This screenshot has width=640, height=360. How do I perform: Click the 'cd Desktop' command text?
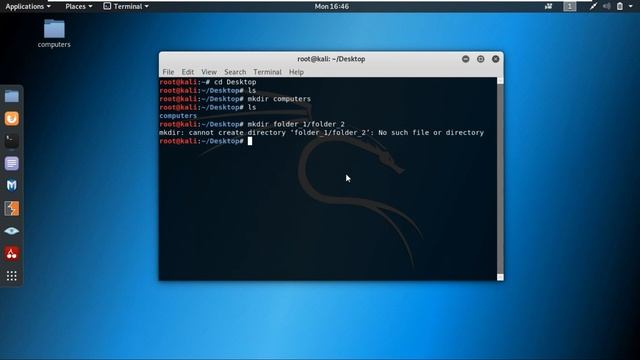[x=235, y=82]
